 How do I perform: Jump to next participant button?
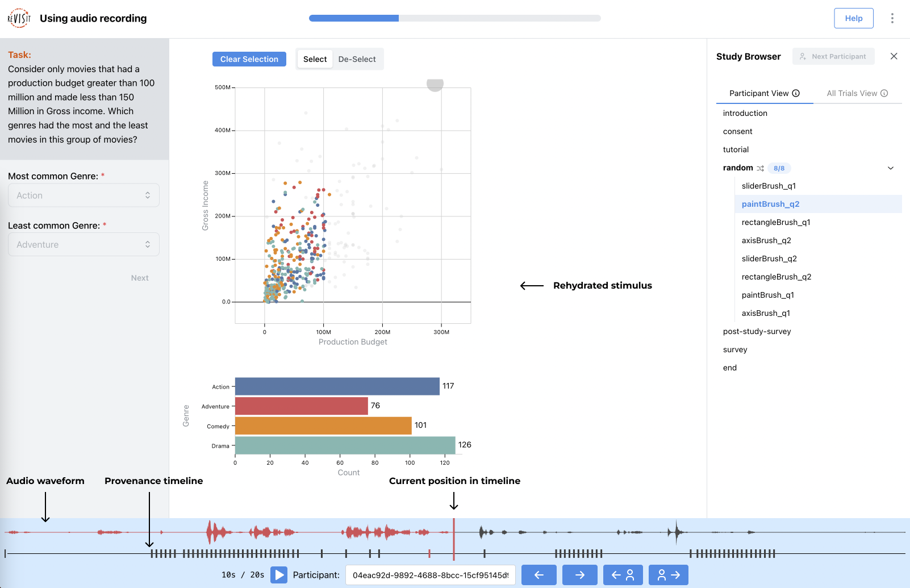pos(668,575)
